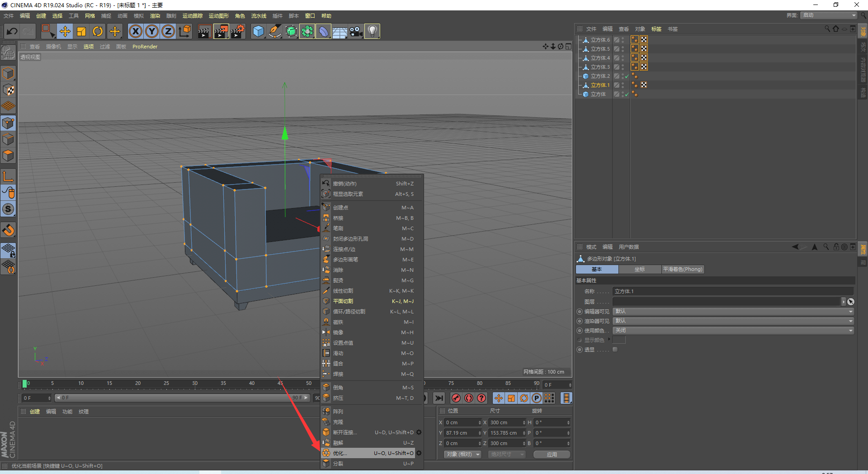Click the texture mode checkered cube icon
Screen dimensions: 868x474
(9, 90)
